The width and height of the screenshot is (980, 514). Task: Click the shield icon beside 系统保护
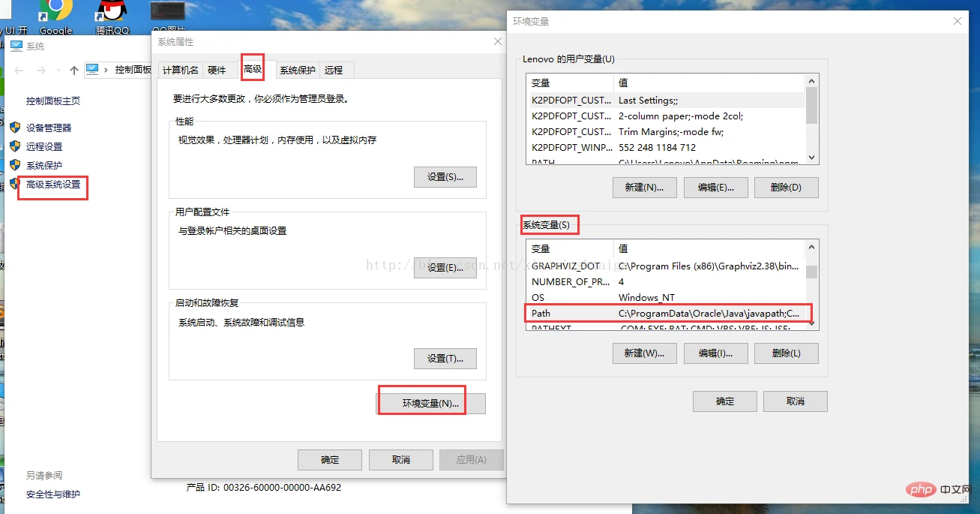click(x=15, y=165)
